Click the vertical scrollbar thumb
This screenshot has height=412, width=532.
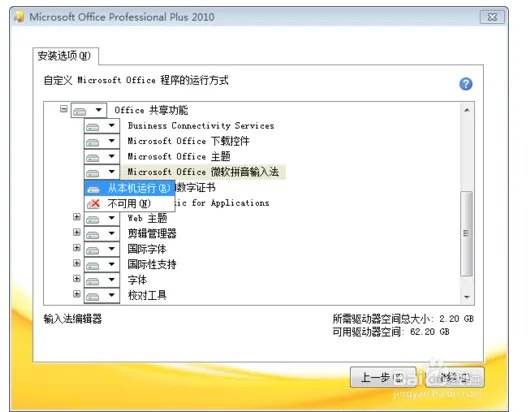(467, 233)
